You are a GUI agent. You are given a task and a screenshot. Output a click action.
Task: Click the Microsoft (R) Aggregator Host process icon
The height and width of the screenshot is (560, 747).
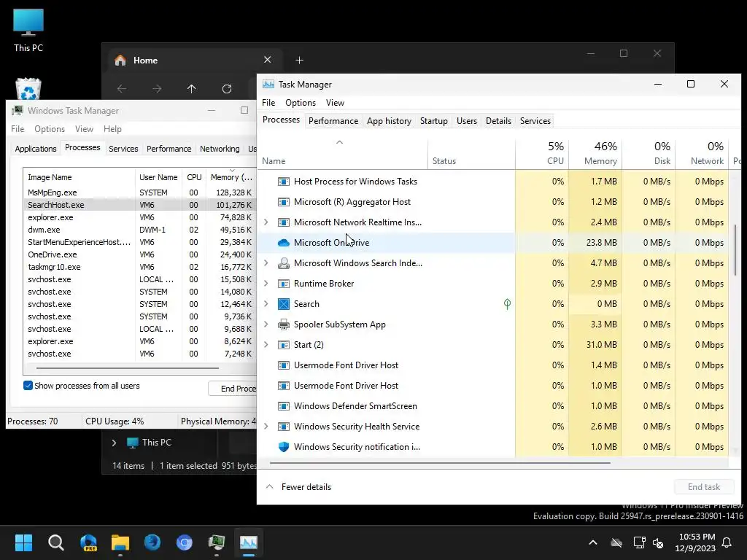[x=284, y=202]
